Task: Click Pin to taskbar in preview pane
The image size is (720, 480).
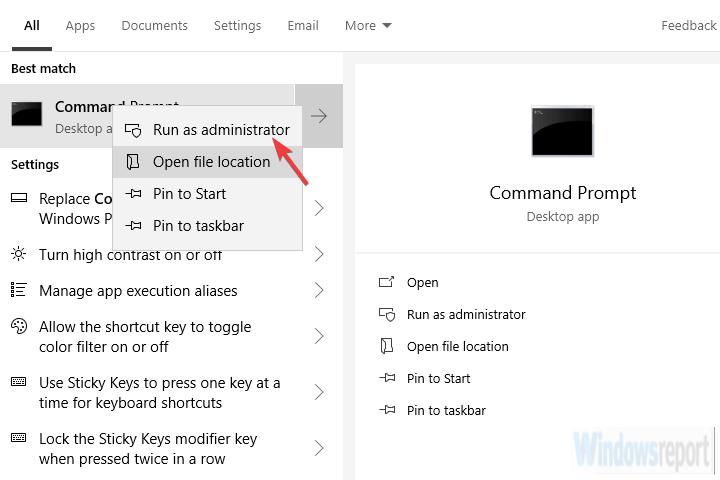Action: (446, 410)
